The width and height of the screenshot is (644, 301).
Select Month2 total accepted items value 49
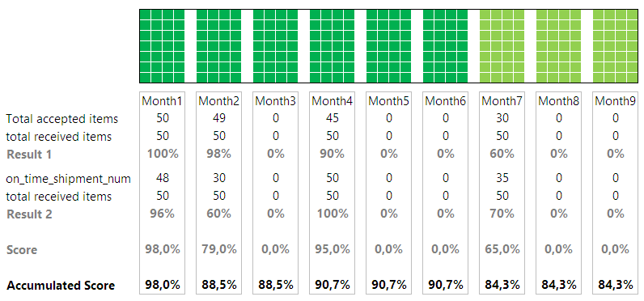[x=219, y=119]
